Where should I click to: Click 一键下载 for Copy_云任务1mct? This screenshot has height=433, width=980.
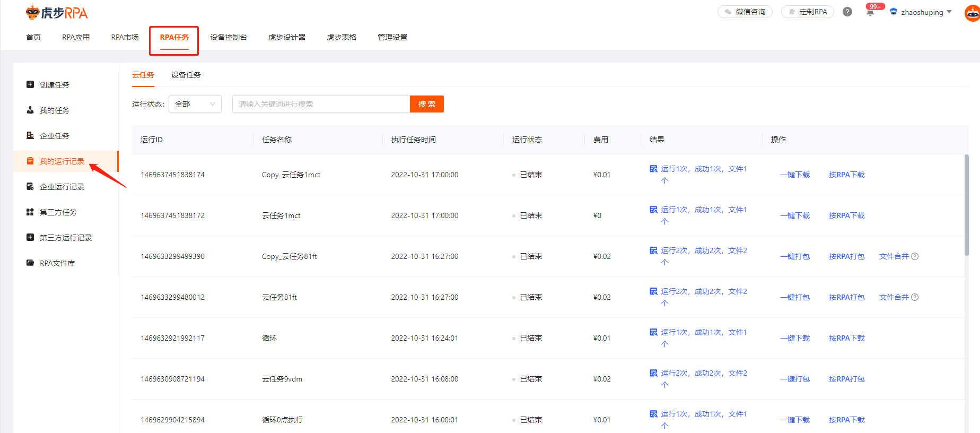coord(795,175)
